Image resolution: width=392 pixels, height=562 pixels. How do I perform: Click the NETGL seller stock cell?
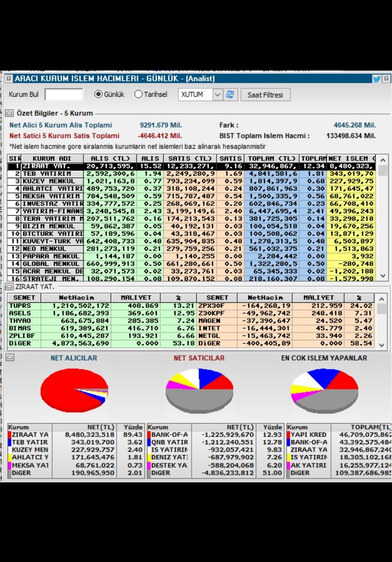pos(217,336)
